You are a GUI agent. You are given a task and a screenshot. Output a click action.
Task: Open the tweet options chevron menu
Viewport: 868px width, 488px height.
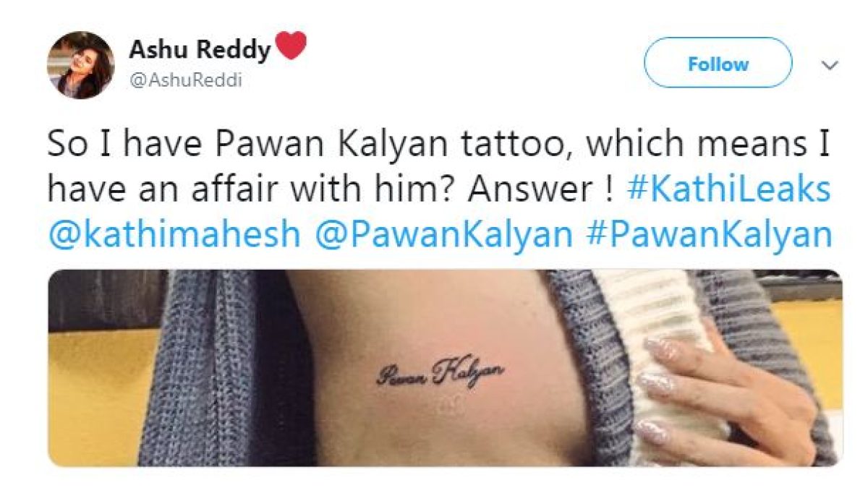click(830, 66)
